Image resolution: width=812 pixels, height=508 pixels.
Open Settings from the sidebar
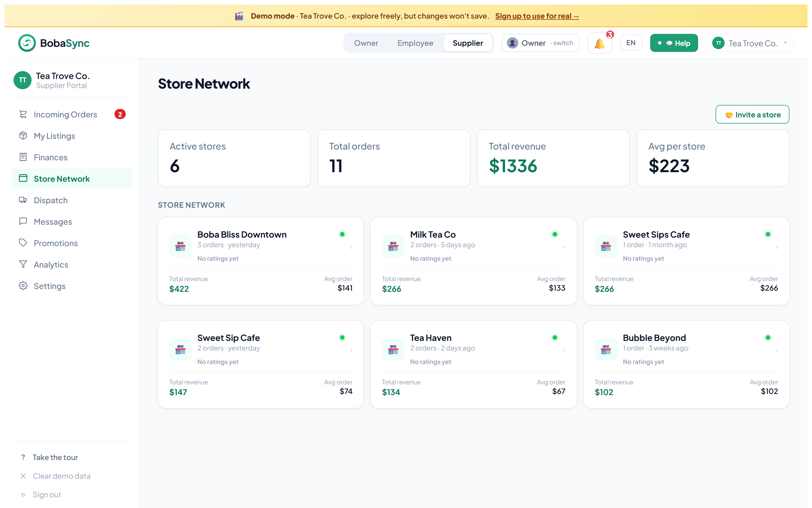(x=72, y=286)
